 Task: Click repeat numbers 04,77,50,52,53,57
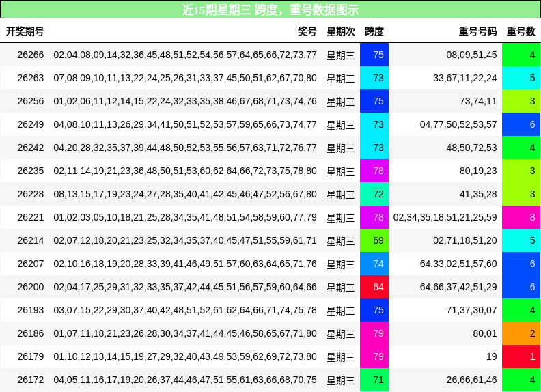458,124
